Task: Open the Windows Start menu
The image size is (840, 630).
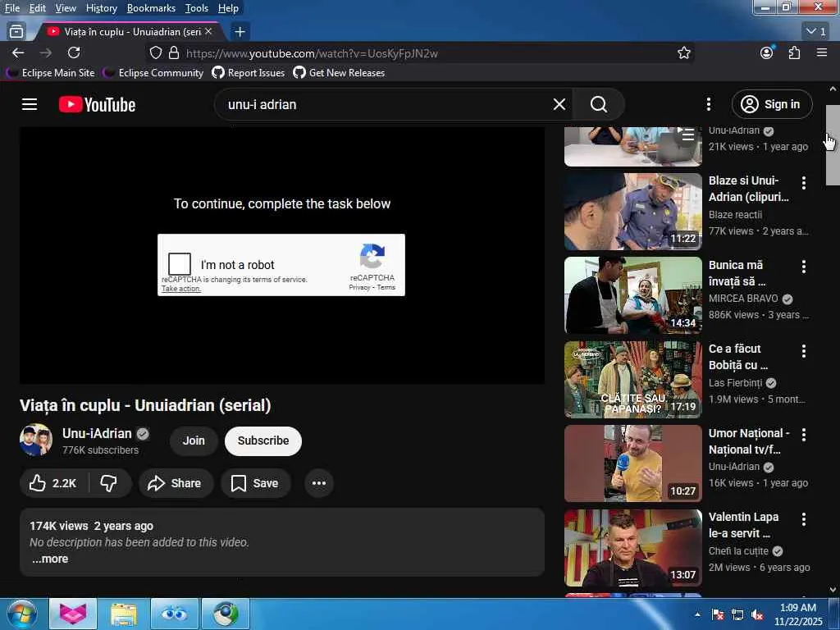Action: (21, 614)
